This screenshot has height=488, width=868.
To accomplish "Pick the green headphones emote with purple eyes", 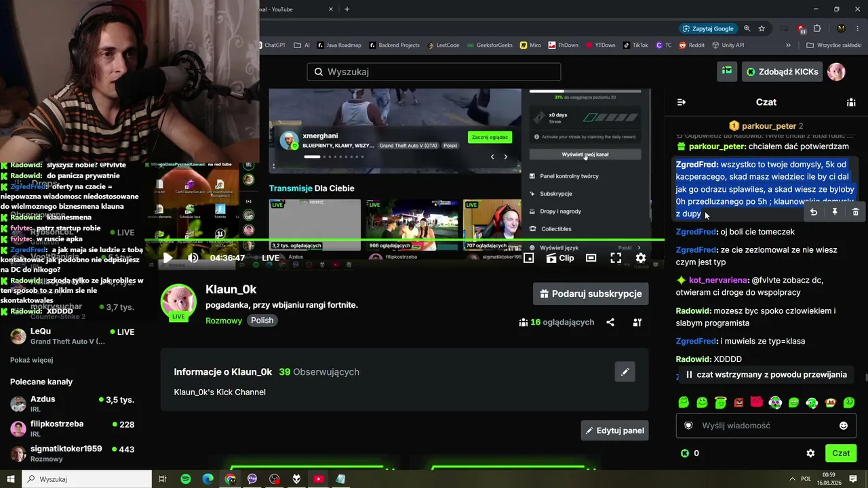I will pyautogui.click(x=775, y=403).
